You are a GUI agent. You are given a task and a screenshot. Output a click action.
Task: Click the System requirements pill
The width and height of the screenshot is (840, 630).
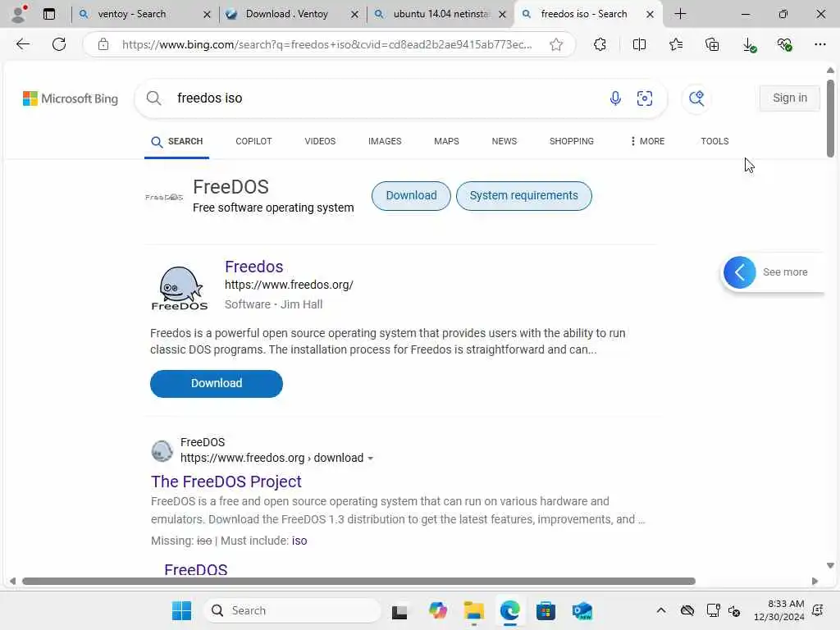pos(524,196)
